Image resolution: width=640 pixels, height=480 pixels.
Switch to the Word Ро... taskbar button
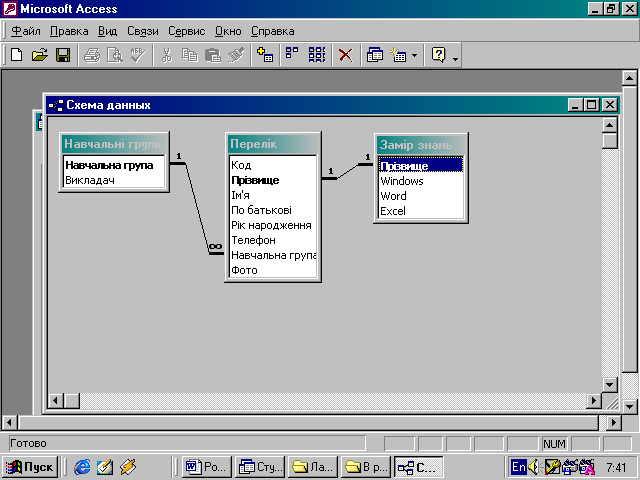pos(206,467)
